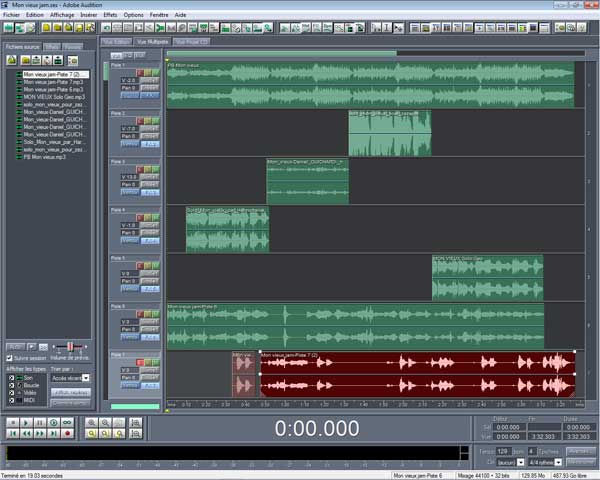Select the Fichiers source panel tab
The width and height of the screenshot is (600, 480).
23,47
